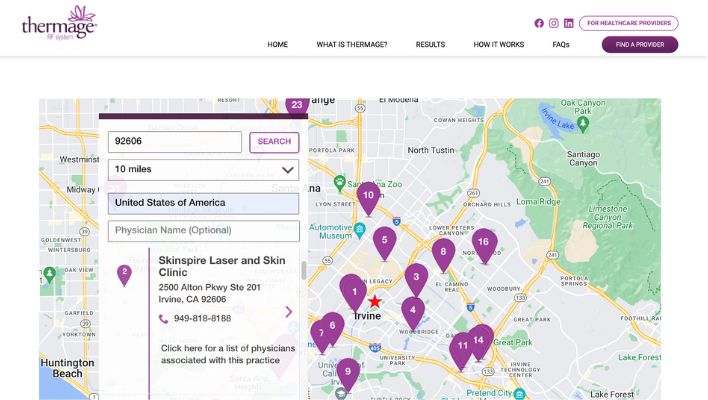Click the For Healthcare Providers link

click(628, 23)
